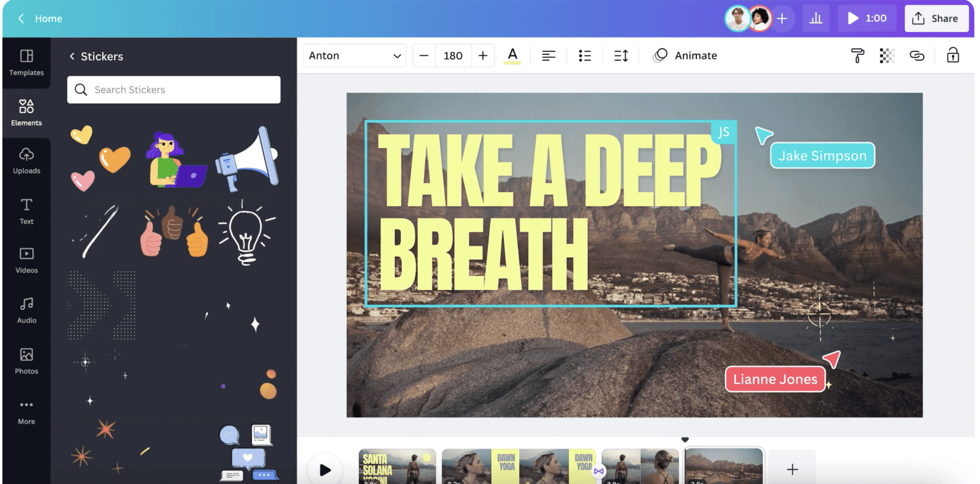Open the transparency checkerboard icon
Screen dimensions: 980x484
coord(887,56)
